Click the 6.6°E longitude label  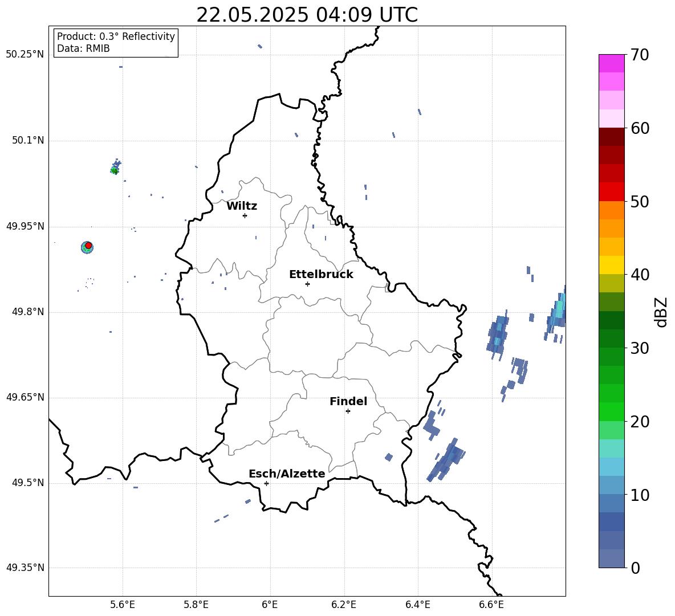pos(491,605)
